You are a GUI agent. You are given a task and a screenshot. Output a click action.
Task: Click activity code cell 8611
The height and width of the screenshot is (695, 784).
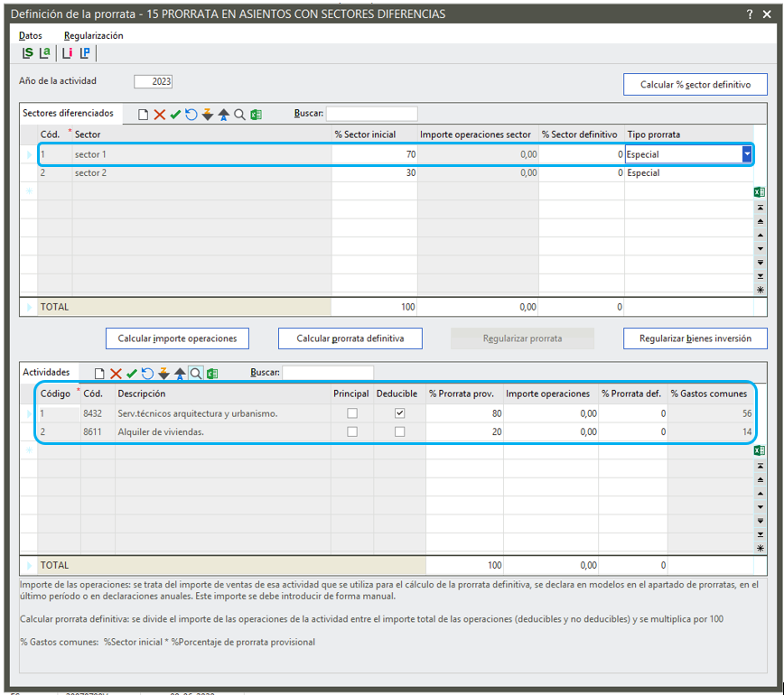[98, 431]
